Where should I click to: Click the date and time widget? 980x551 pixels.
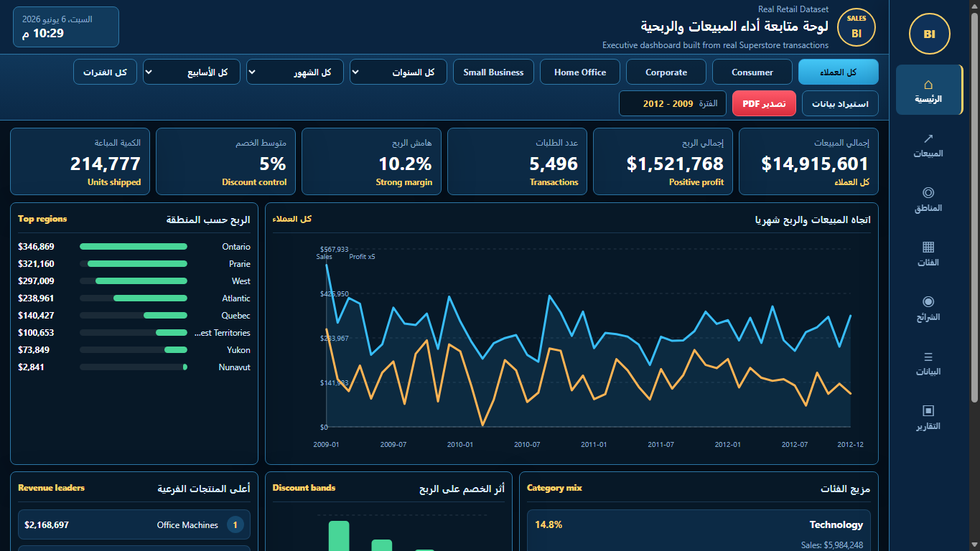point(65,27)
